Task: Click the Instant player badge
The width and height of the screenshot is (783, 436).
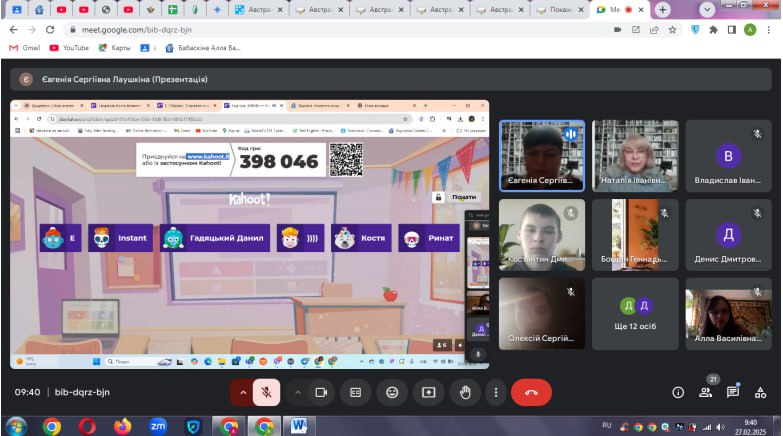Action: [120, 238]
